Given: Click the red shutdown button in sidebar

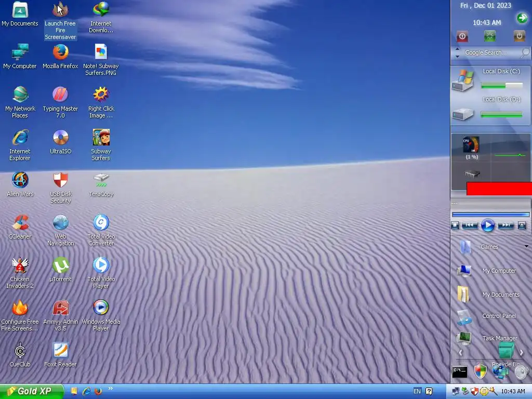Looking at the screenshot, I should click(462, 36).
